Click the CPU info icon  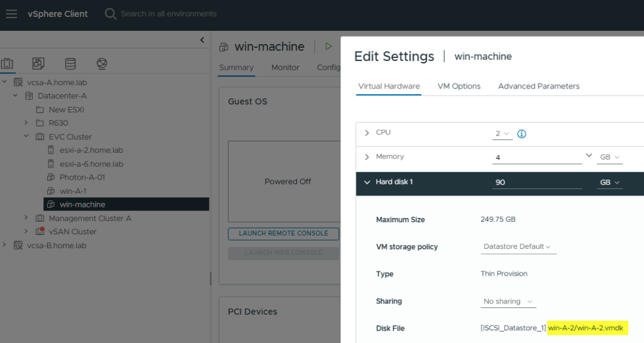tap(521, 134)
